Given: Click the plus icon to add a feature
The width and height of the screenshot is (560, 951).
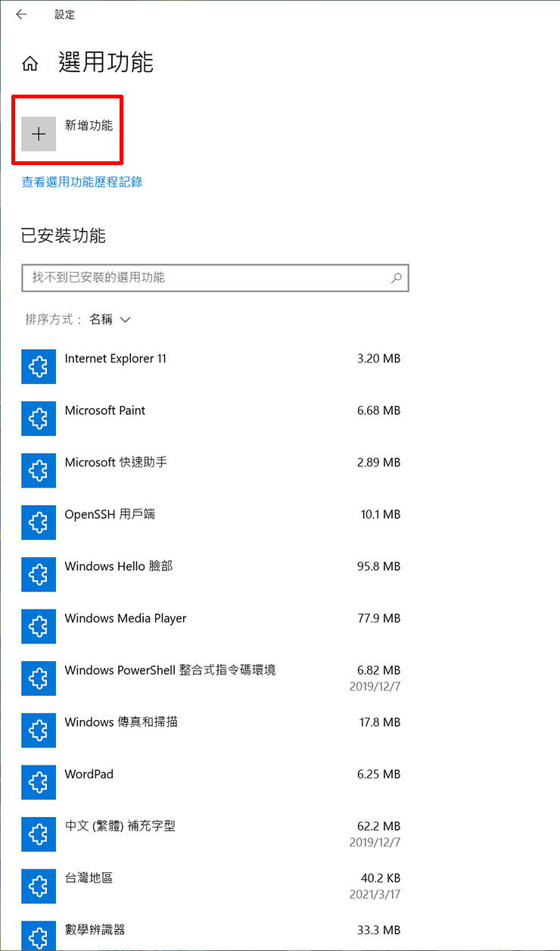Looking at the screenshot, I should (x=39, y=133).
